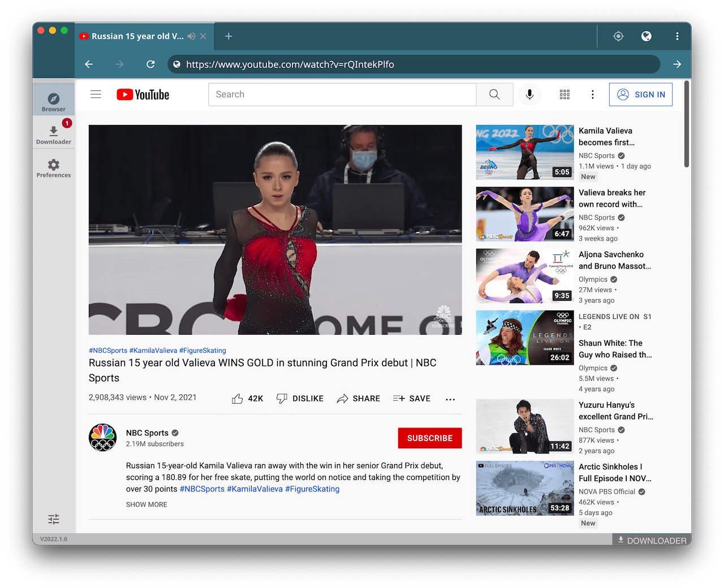Go forward with the grayed right arrow
The height and width of the screenshot is (588, 724).
[119, 64]
